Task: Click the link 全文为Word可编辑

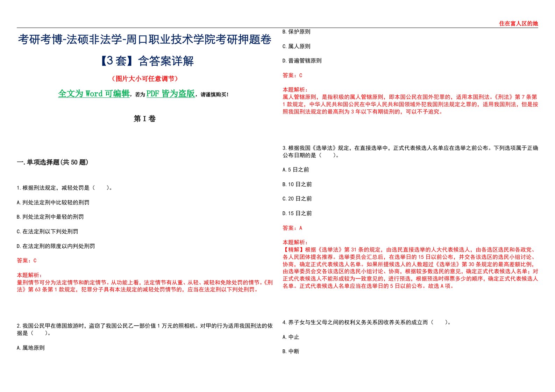Action: [94, 94]
